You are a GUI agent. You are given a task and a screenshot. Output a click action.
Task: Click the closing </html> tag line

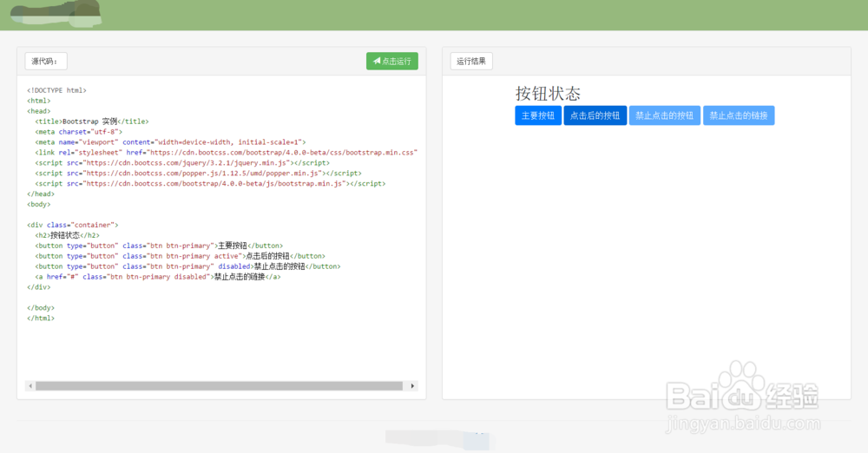41,318
